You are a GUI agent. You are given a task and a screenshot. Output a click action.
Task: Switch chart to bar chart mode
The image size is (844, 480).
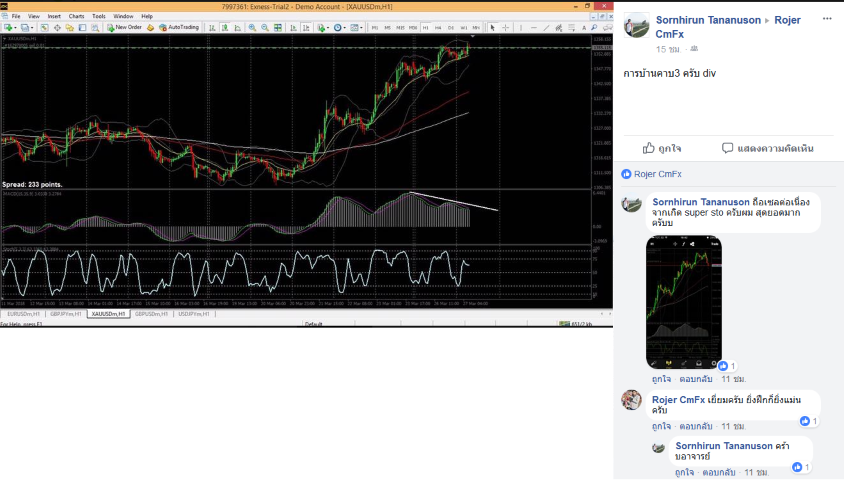pyautogui.click(x=212, y=27)
